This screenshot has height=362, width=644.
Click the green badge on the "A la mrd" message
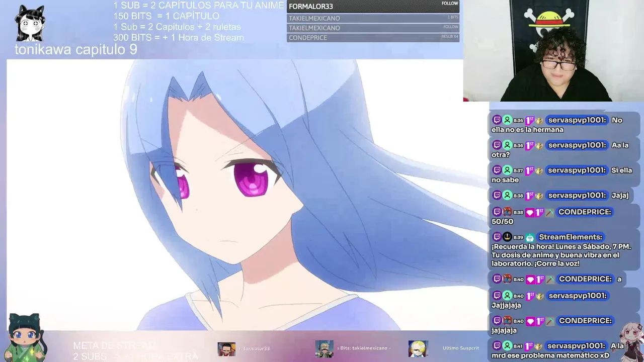[507, 346]
